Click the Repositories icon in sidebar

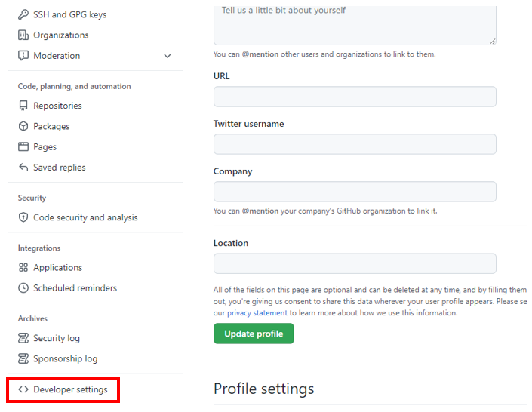pos(23,106)
